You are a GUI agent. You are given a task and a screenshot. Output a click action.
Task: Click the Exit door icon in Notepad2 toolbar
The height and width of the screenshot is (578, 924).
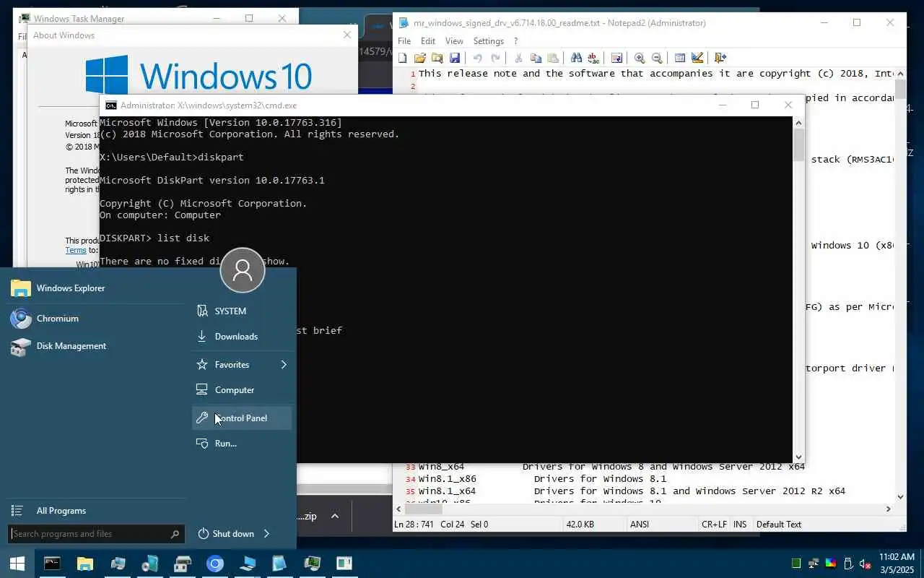point(720,58)
